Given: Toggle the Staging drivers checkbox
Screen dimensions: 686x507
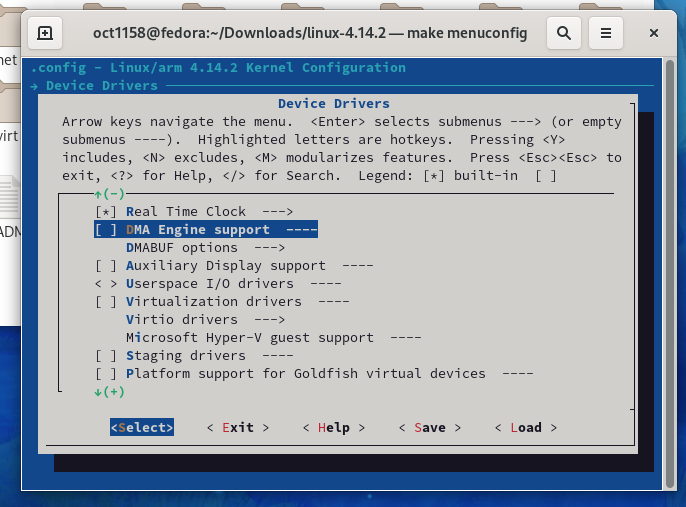Looking at the screenshot, I should coord(106,356).
